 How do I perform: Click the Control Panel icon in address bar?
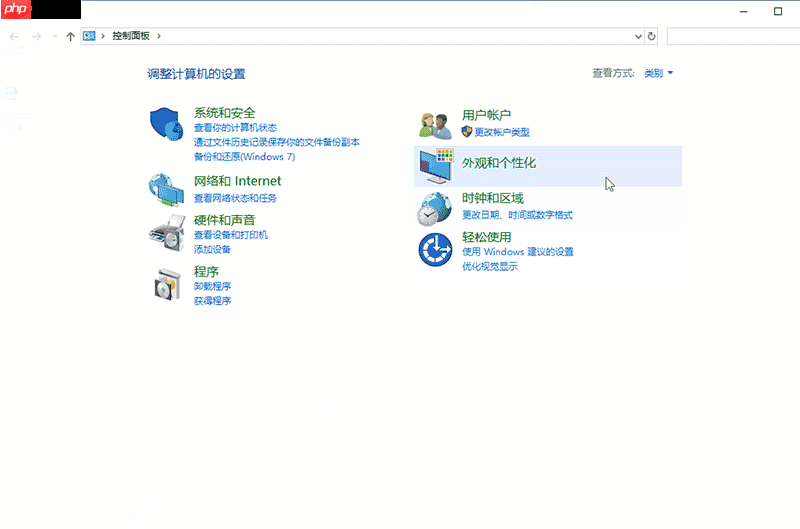coord(89,36)
